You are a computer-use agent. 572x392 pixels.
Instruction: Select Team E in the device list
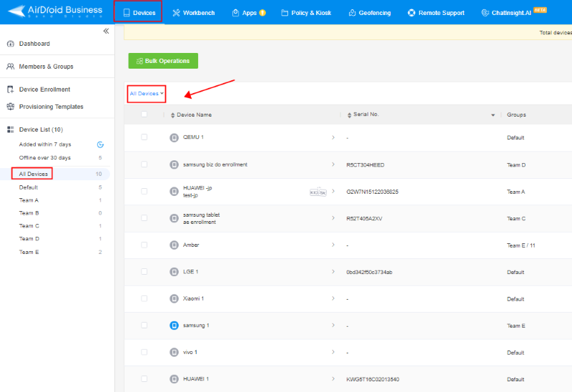[29, 252]
